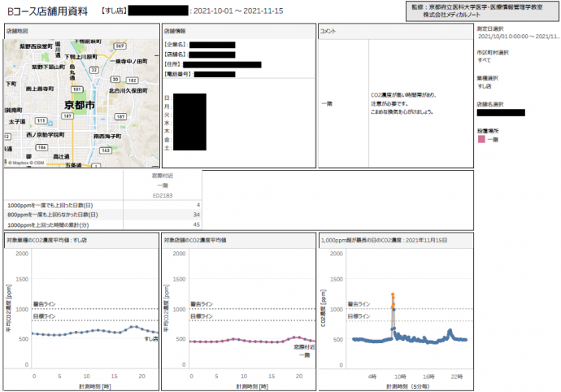
Task: Click the 監修 credit box at the top
Action: click(483, 11)
